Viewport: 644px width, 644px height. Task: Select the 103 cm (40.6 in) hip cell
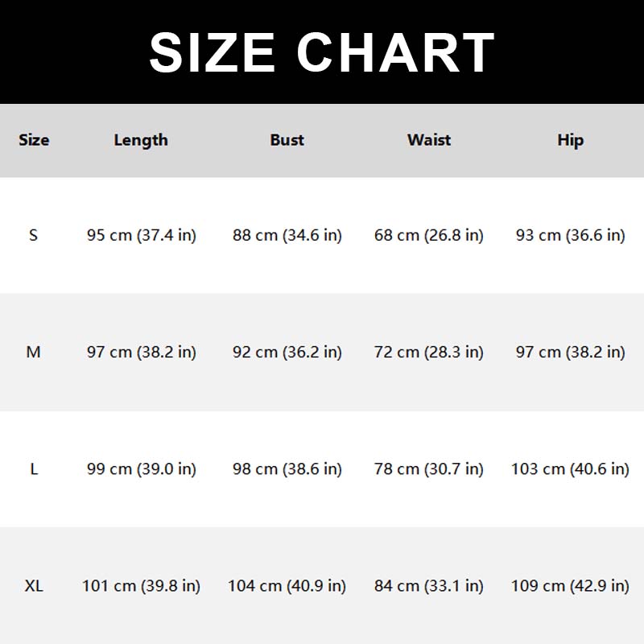[570, 469]
